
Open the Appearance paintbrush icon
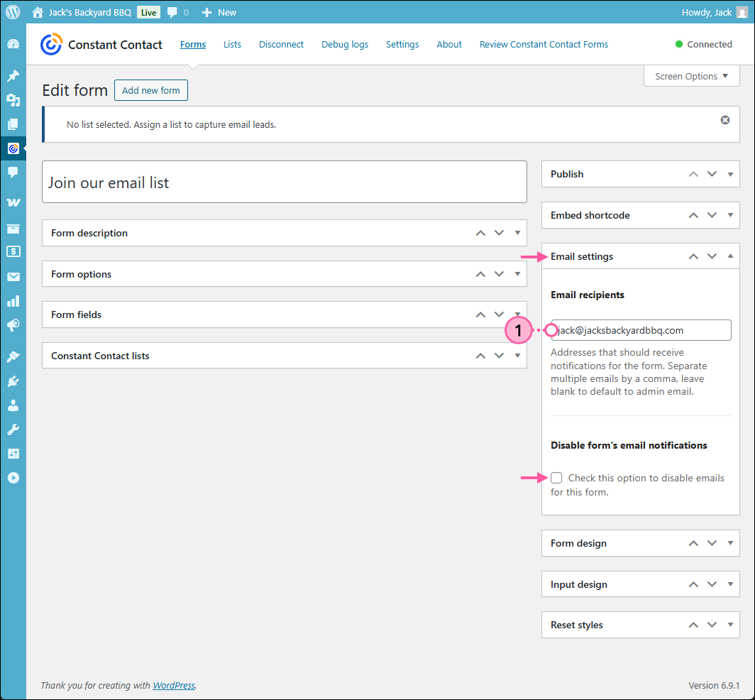pos(13,356)
